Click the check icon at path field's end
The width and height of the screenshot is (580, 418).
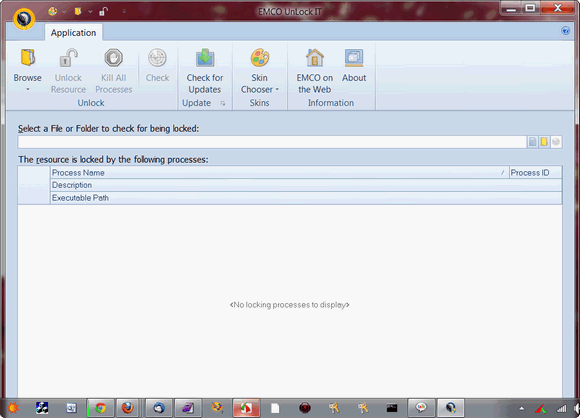coord(556,142)
